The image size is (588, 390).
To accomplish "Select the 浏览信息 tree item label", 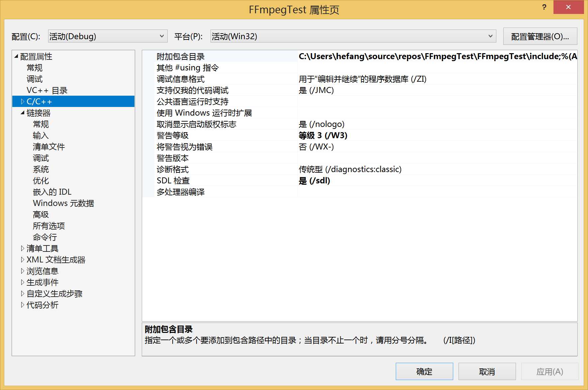I will click(42, 271).
